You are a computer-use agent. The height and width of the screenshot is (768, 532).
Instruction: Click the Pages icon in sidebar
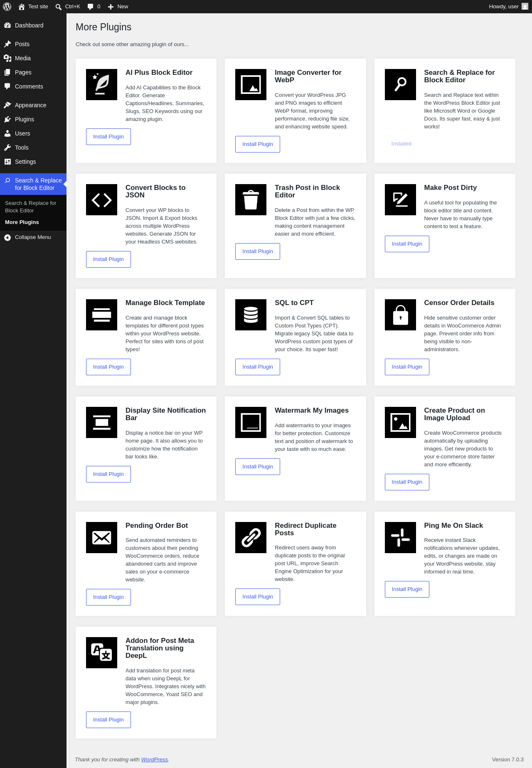[x=7, y=72]
